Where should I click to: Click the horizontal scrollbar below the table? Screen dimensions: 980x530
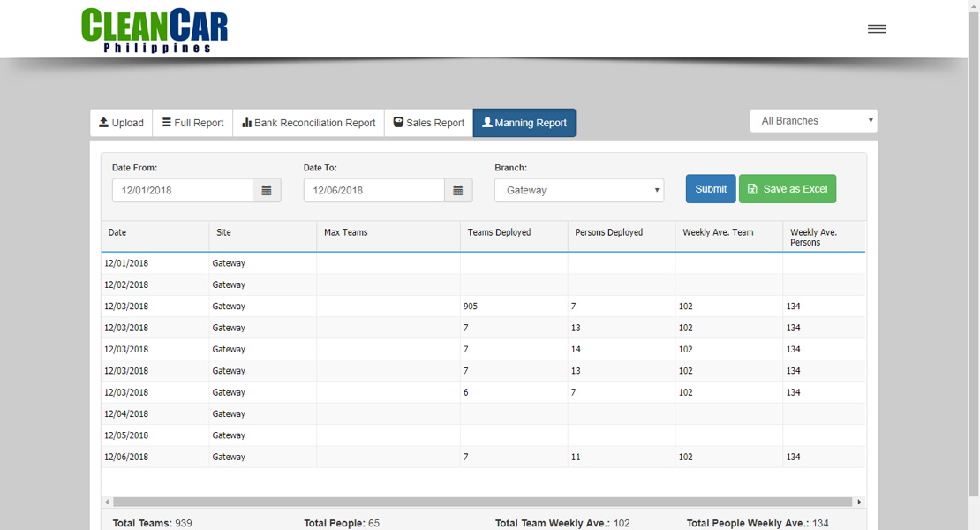pyautogui.click(x=482, y=501)
